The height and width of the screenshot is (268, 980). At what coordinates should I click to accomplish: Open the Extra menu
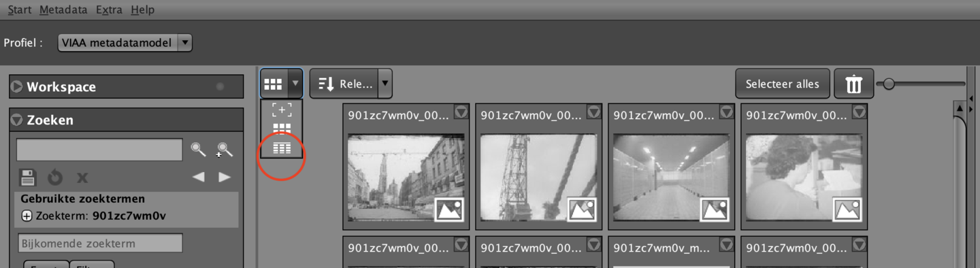point(109,10)
